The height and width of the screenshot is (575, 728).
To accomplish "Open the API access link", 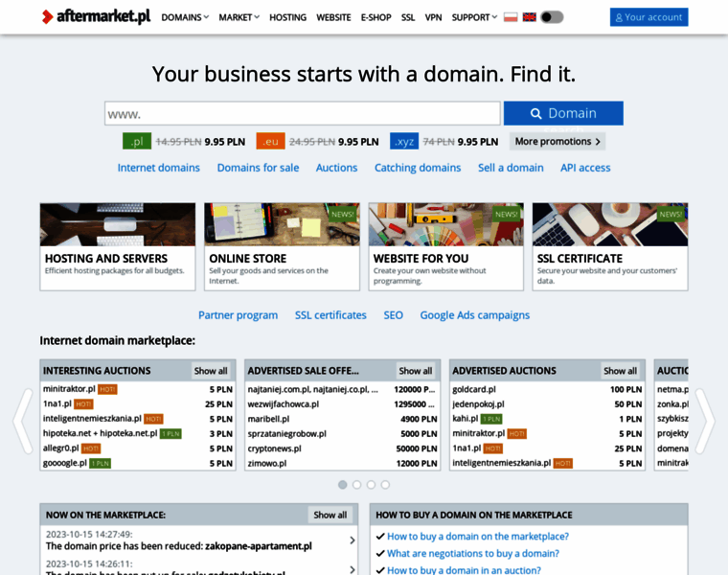I will [585, 168].
